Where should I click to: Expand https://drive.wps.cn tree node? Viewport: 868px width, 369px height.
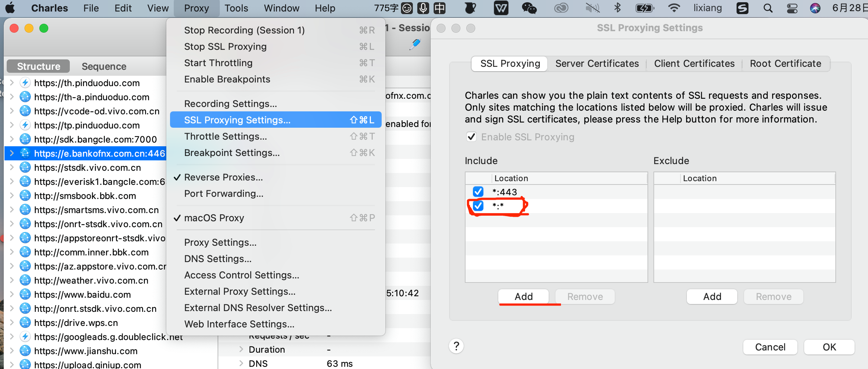pyautogui.click(x=12, y=323)
